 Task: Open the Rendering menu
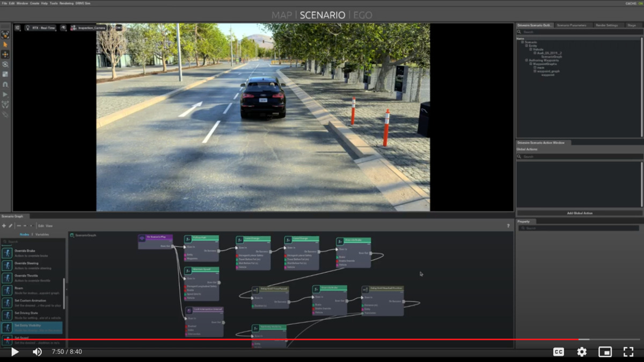[67, 3]
